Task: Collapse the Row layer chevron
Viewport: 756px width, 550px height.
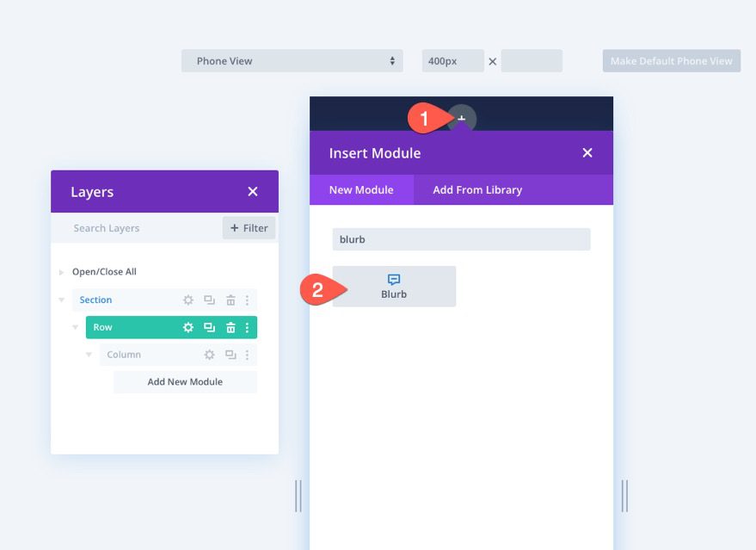Action: tap(74, 327)
